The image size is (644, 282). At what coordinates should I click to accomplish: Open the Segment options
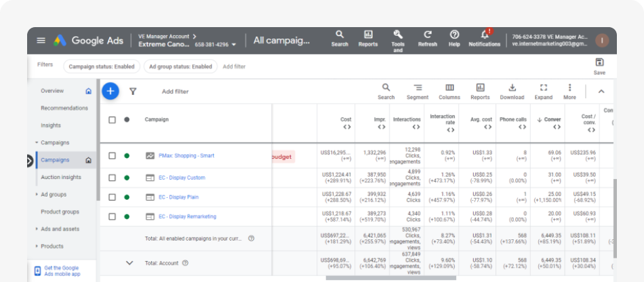pyautogui.click(x=418, y=92)
